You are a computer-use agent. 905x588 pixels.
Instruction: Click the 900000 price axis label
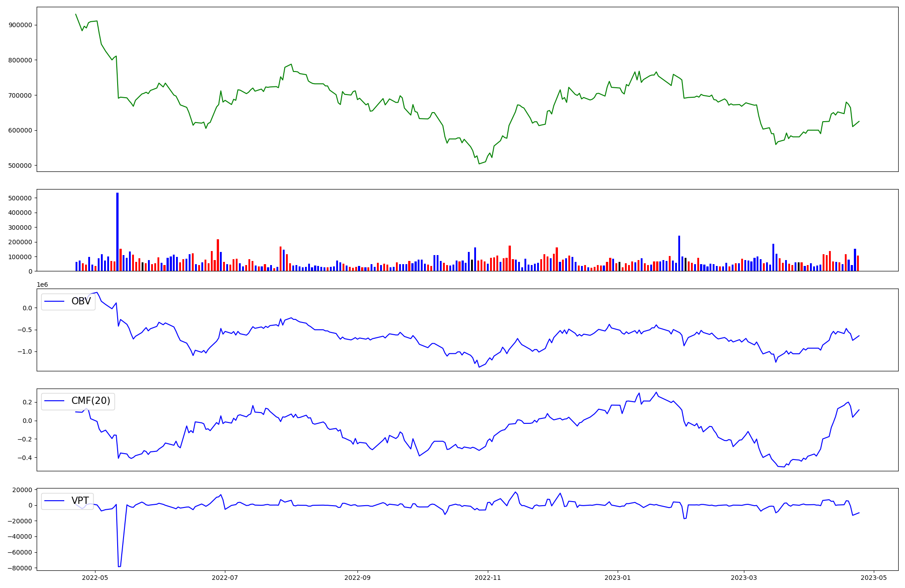click(20, 25)
